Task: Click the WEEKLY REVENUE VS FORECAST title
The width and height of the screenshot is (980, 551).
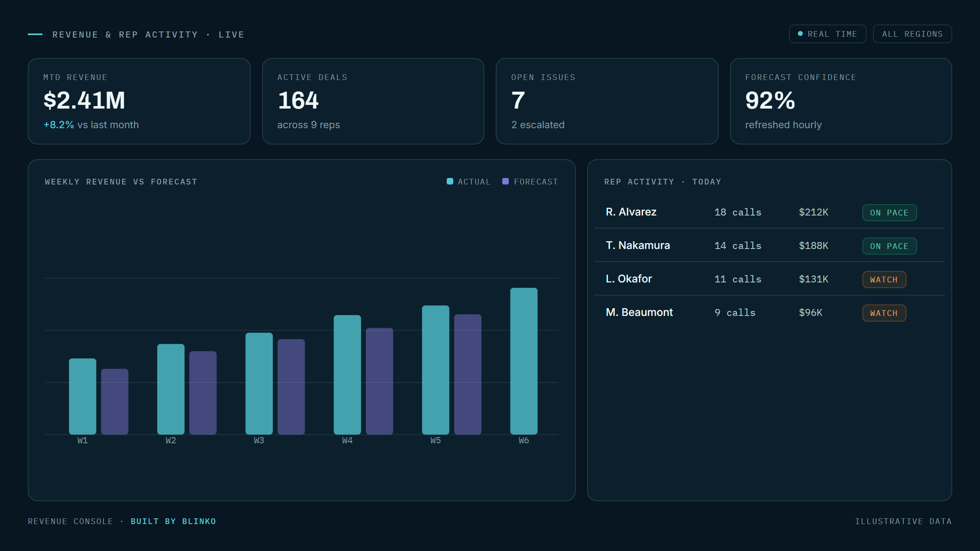Action: 121,182
